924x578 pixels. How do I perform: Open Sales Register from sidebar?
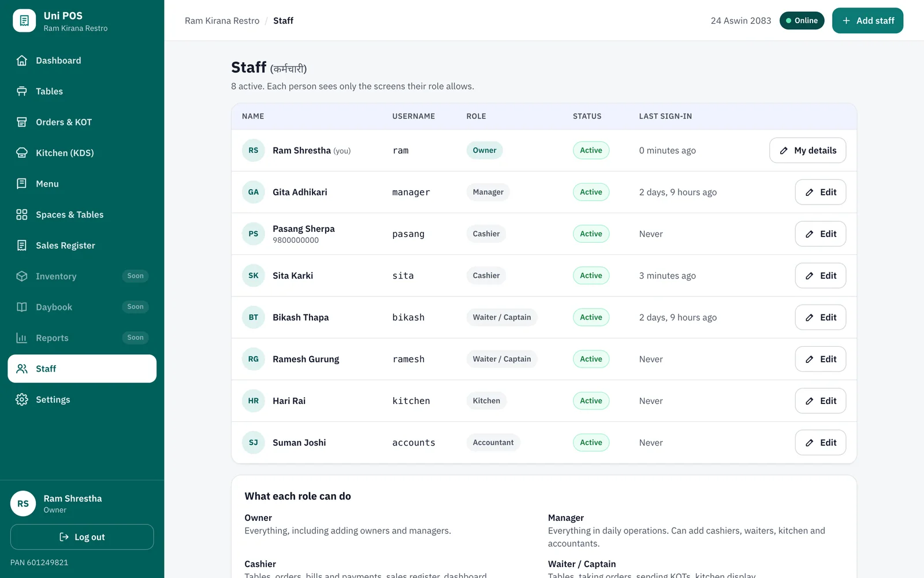click(82, 246)
